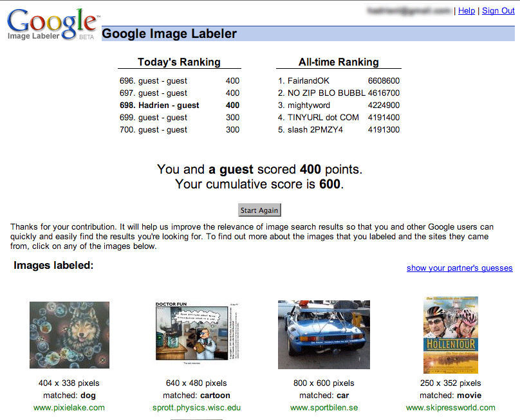The width and height of the screenshot is (520, 420).
Task: Visit www.pixielake.com source link
Action: tap(69, 407)
